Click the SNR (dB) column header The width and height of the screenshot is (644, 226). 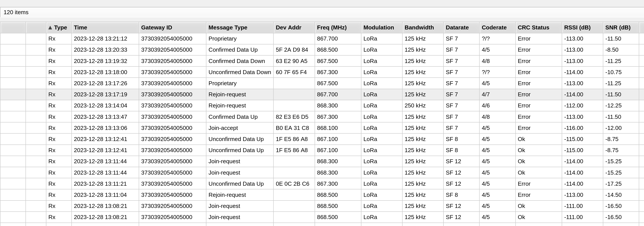621,27
